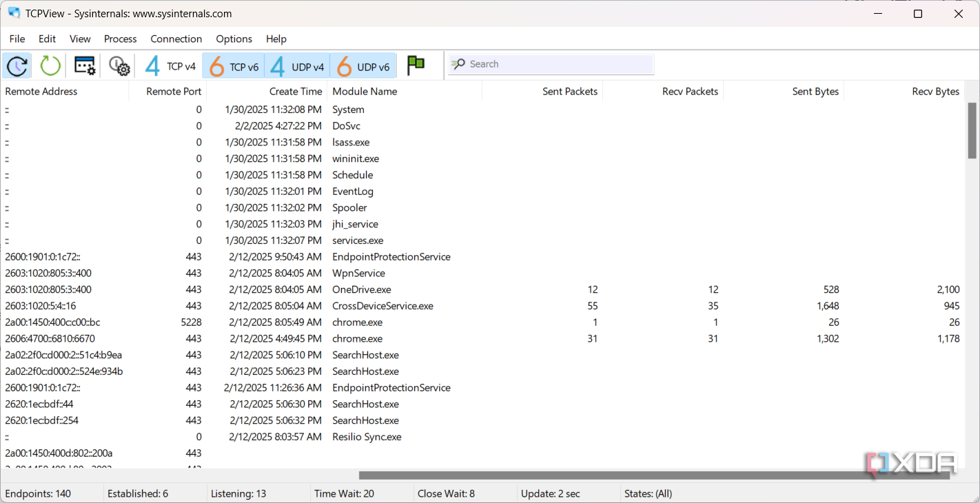
Task: Sort by Sent Bytes column header
Action: (x=784, y=91)
